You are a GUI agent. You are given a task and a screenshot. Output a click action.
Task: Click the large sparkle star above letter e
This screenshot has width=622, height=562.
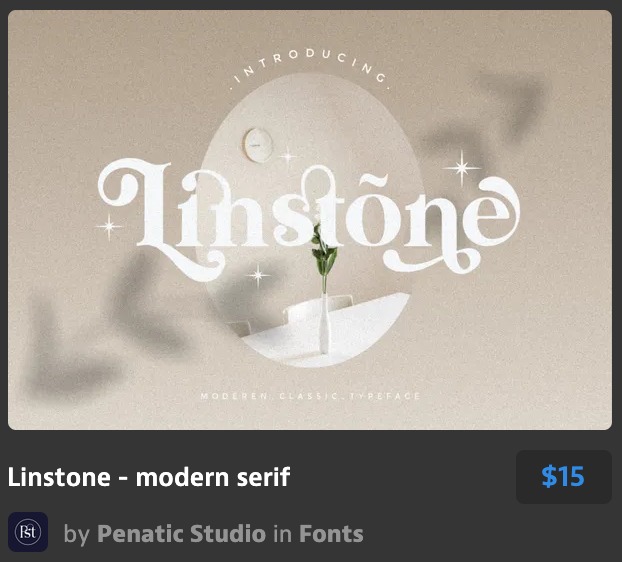[461, 168]
